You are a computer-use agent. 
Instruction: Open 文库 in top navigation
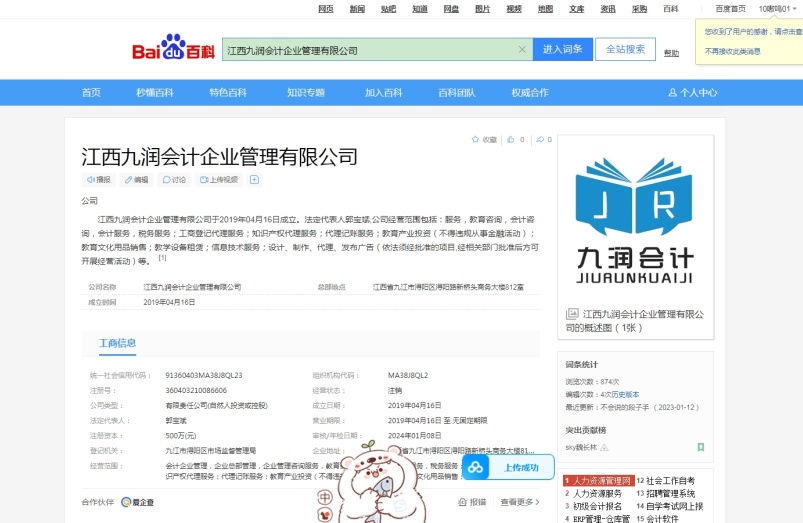pos(577,9)
